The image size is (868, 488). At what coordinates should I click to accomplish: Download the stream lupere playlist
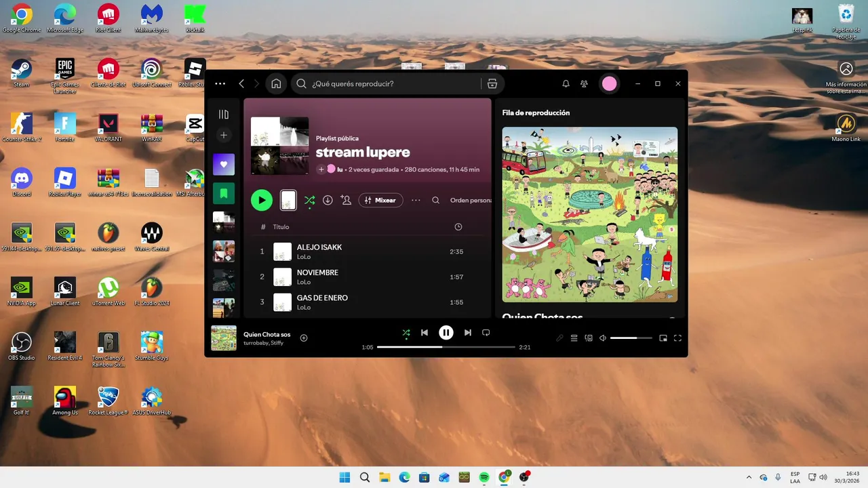click(328, 200)
